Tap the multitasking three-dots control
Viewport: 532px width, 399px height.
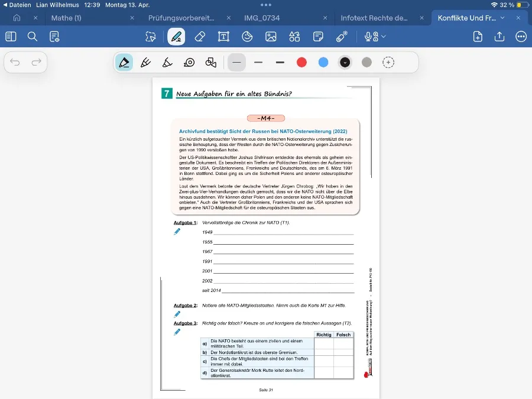[x=266, y=5]
